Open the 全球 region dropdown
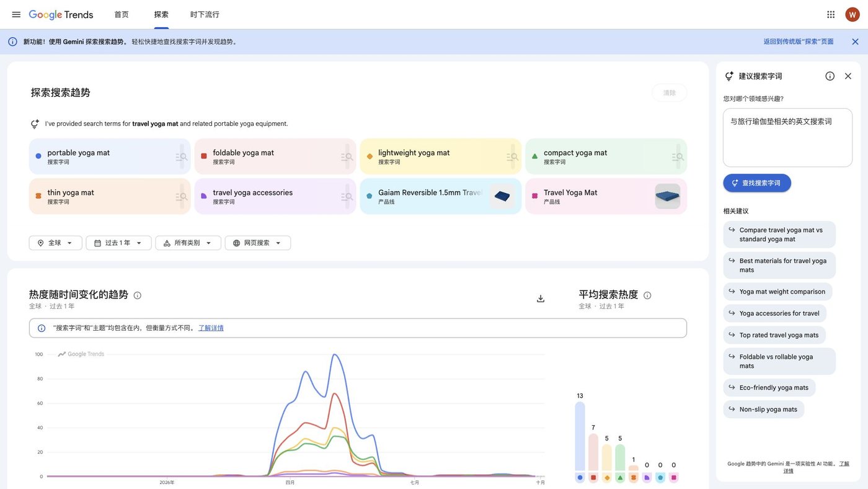Viewport: 868px width, 489px height. coord(55,243)
